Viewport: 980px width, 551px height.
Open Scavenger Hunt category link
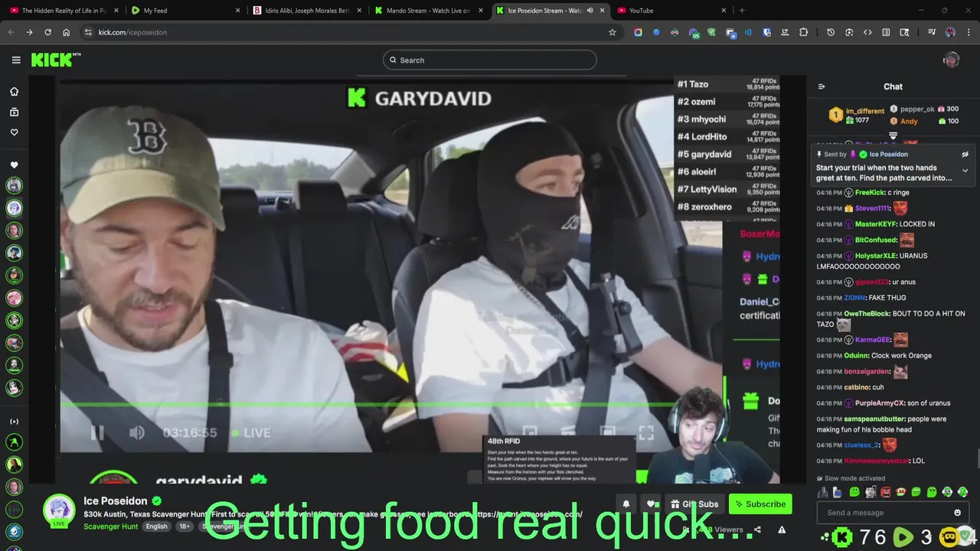(110, 527)
